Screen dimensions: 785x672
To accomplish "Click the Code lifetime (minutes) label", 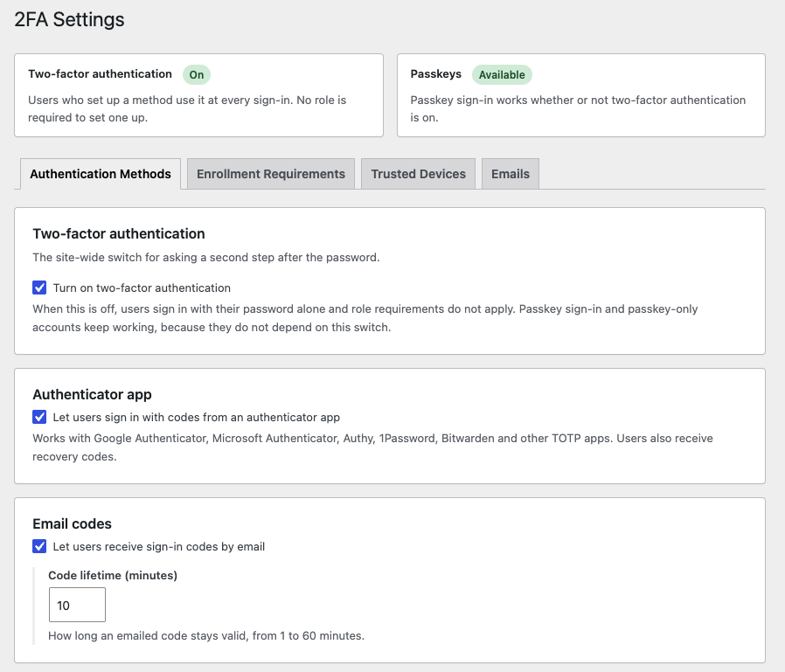I will pos(113,575).
